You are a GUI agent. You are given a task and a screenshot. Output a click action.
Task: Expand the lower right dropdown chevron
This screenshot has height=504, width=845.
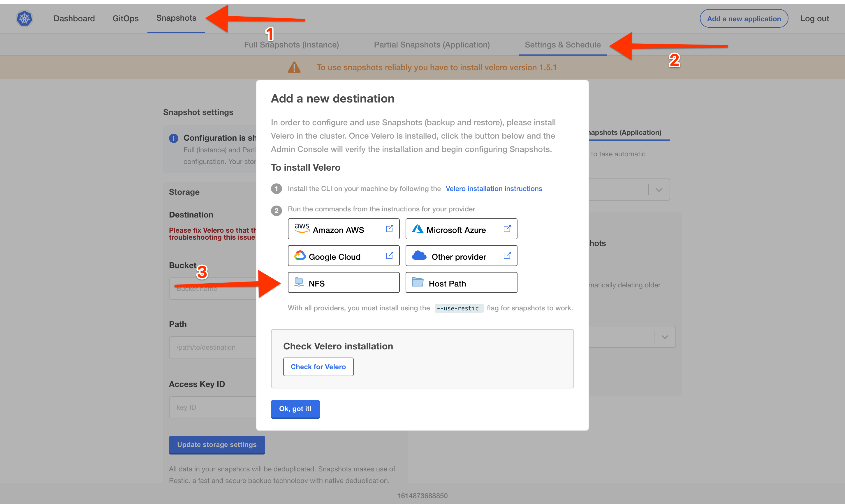(x=665, y=337)
